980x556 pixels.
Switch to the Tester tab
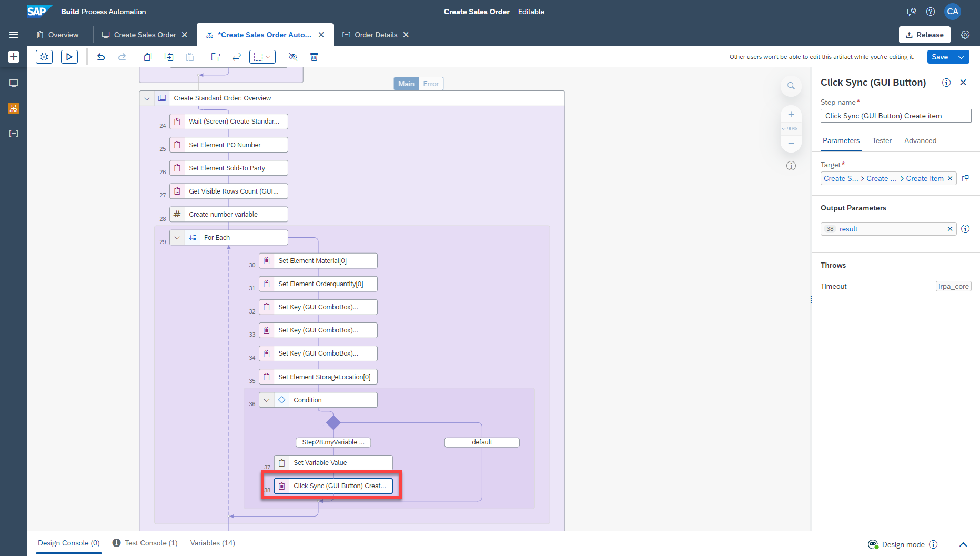(882, 140)
